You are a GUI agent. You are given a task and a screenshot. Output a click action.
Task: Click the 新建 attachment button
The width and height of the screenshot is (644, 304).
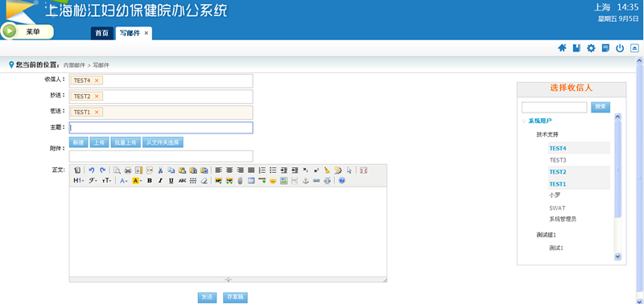(x=78, y=142)
